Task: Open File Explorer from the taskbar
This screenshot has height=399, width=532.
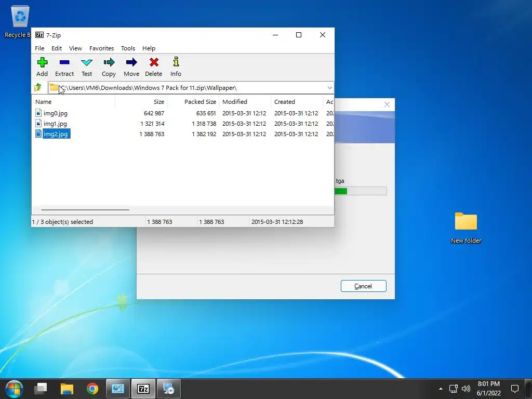Action: (67, 389)
